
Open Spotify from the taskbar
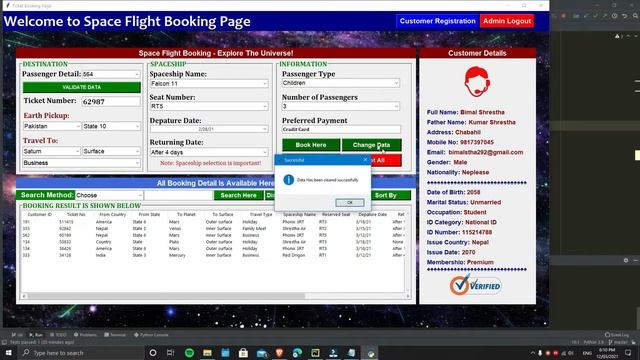[x=189, y=353]
